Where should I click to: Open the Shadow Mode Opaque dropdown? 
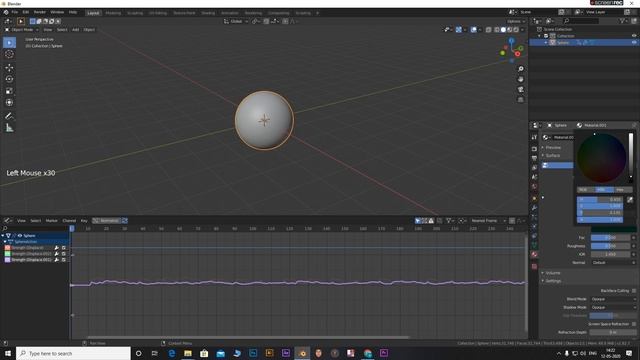coord(613,307)
